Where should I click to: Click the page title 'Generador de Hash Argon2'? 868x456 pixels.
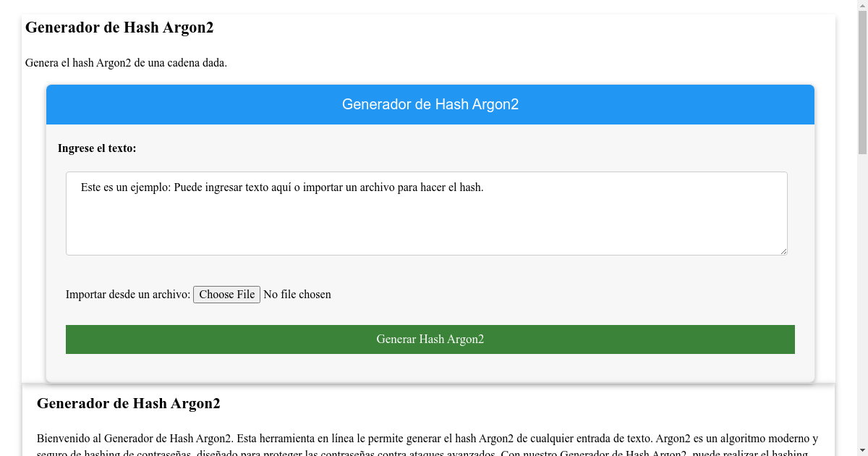(119, 28)
